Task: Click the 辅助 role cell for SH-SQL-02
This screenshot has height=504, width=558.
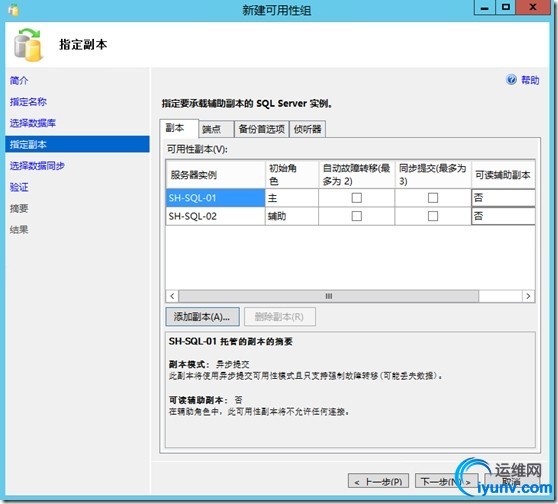Action: 291,216
